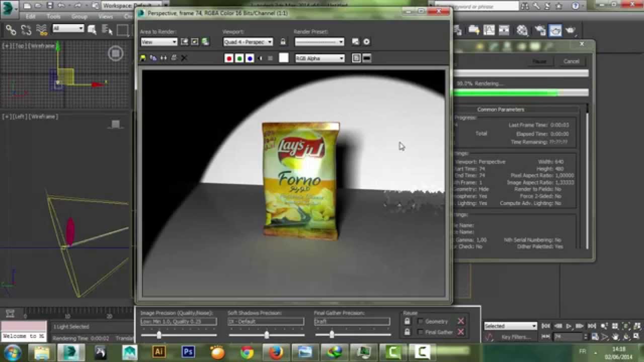
Task: Adjust the Soft Shadows Precision slider
Action: point(267,335)
